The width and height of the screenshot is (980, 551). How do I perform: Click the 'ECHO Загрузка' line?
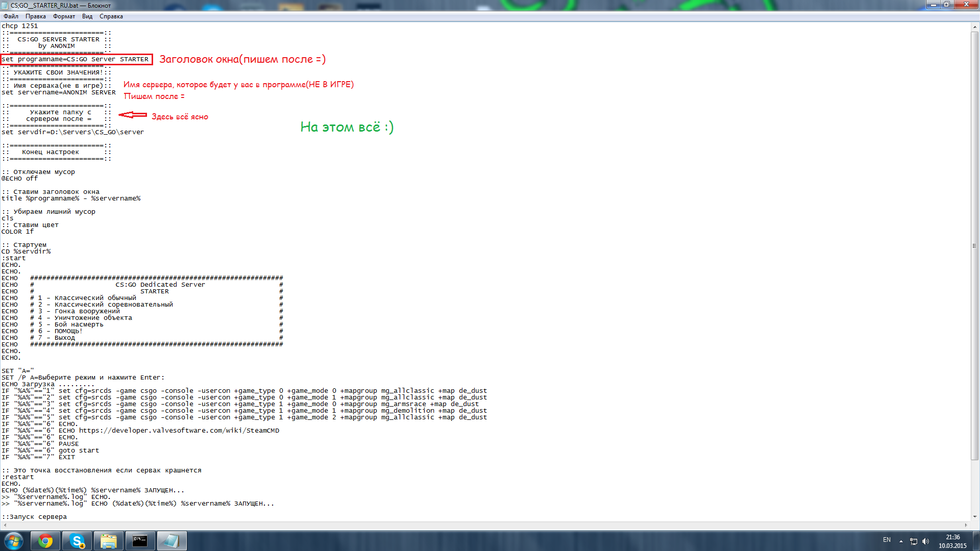pyautogui.click(x=48, y=384)
